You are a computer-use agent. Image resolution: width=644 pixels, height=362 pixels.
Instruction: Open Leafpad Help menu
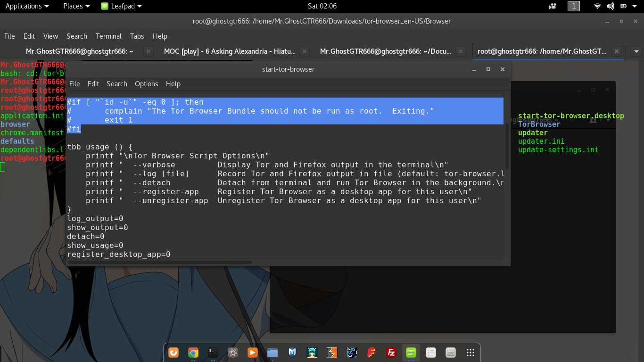(x=173, y=84)
